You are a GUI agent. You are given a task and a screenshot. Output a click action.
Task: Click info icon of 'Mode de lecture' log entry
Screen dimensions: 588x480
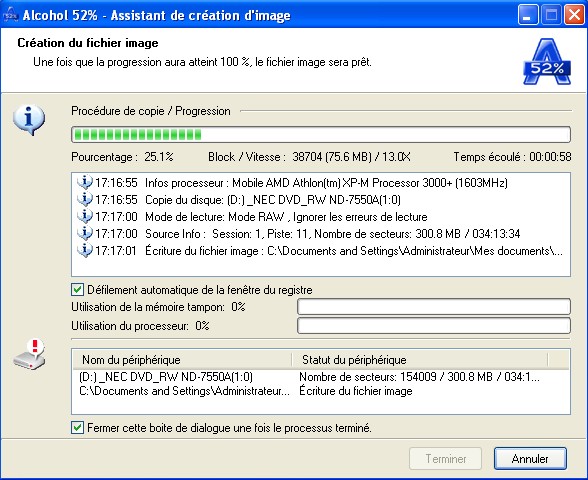click(84, 216)
